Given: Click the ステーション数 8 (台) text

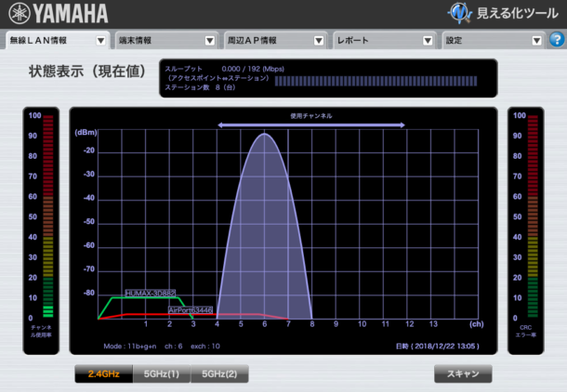Looking at the screenshot, I should coord(200,87).
